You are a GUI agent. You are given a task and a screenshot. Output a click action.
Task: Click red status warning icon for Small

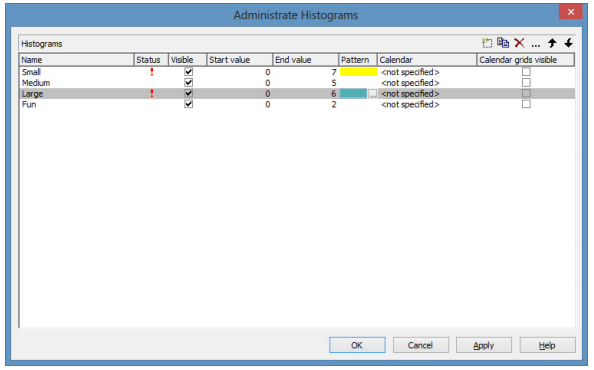152,72
